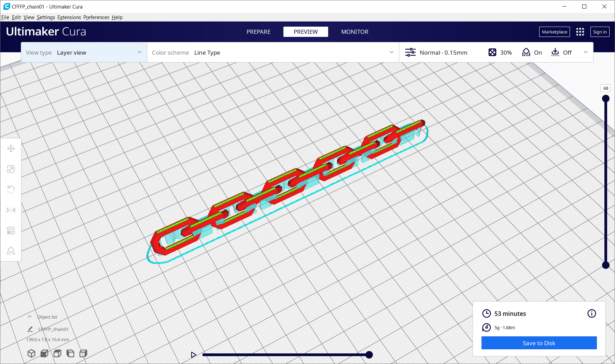The image size is (615, 364).
Task: Toggle build plate adhesion setting showing Off
Action: tap(561, 52)
